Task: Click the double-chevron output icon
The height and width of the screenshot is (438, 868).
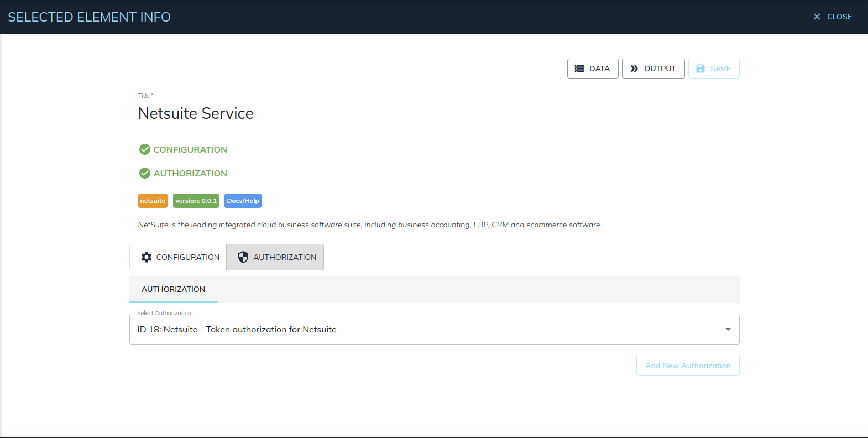Action: click(x=634, y=69)
